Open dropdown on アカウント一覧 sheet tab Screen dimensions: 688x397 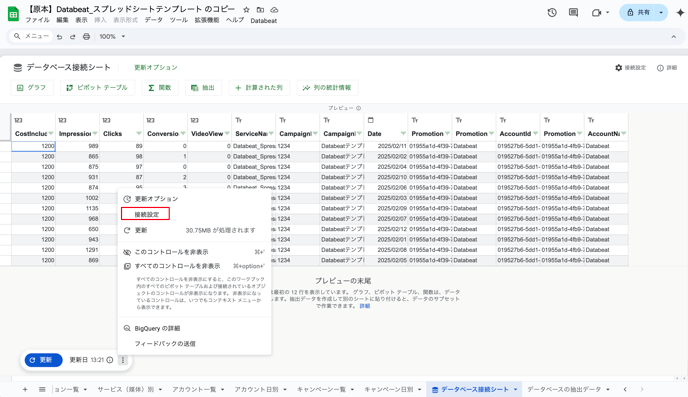[222, 390]
